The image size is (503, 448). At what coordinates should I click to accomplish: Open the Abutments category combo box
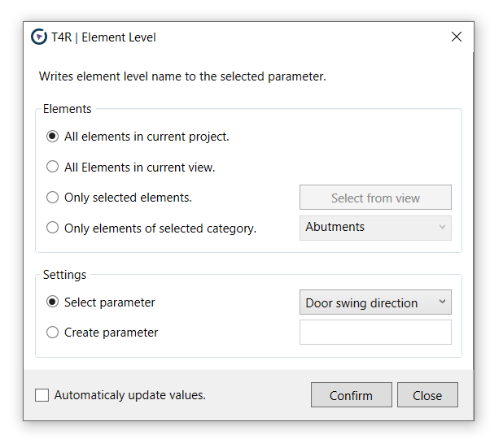pyautogui.click(x=375, y=228)
